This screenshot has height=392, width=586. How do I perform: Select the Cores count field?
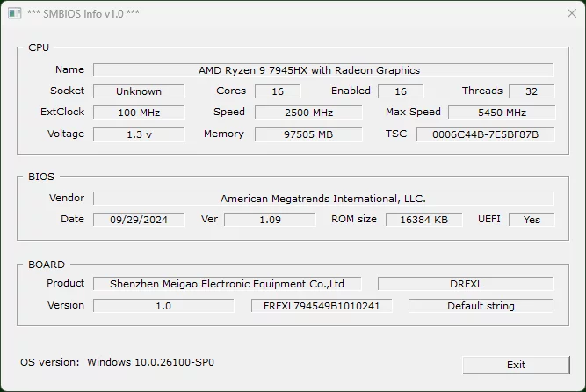[278, 91]
